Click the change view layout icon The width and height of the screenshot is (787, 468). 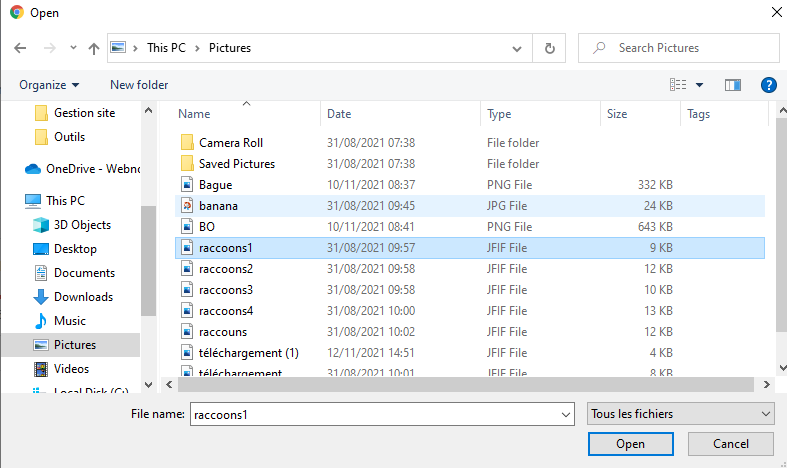[x=679, y=85]
